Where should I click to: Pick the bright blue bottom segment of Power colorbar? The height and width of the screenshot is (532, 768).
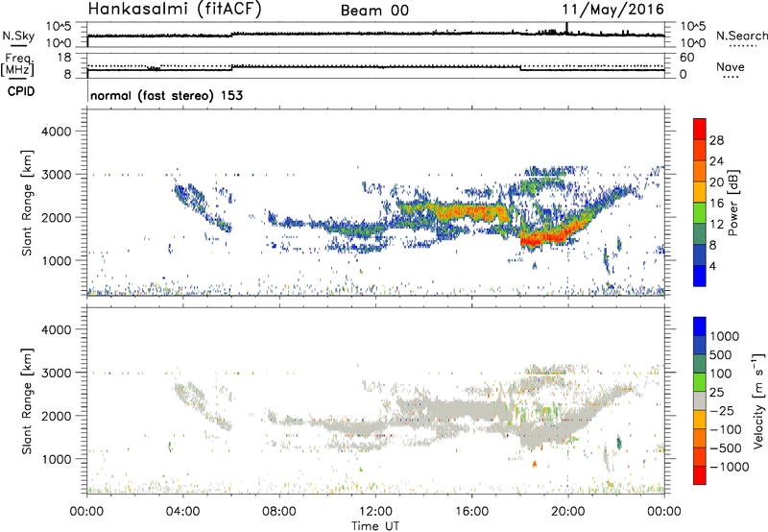click(700, 277)
